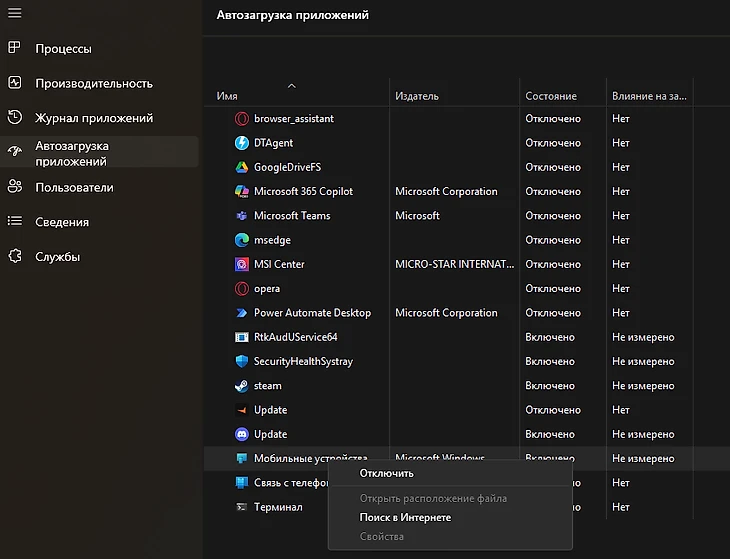Select Отключить in the context menu
The height and width of the screenshot is (559, 730).
click(x=386, y=473)
